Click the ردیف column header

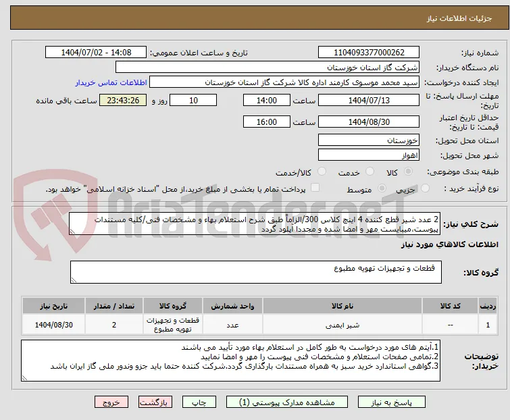pyautogui.click(x=488, y=307)
